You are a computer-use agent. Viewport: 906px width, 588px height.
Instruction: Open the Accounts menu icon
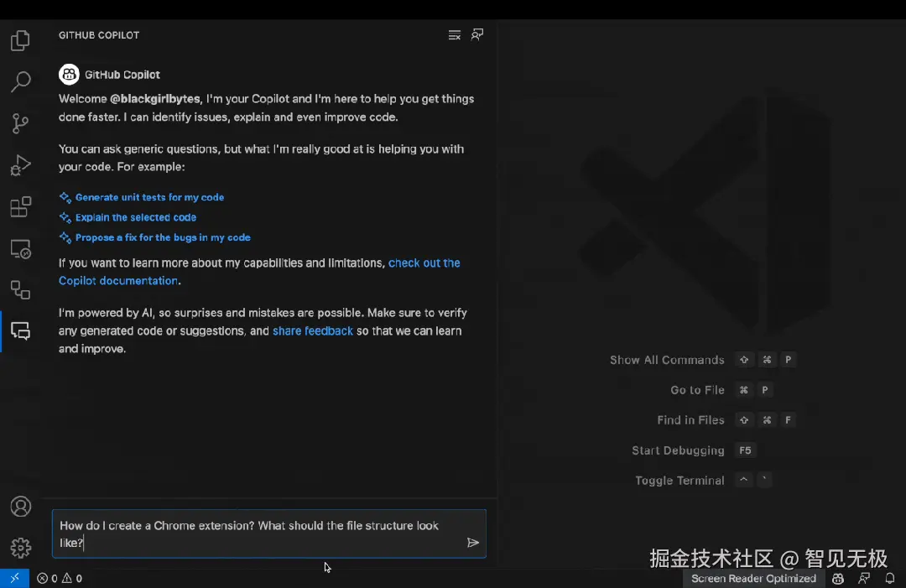20,507
